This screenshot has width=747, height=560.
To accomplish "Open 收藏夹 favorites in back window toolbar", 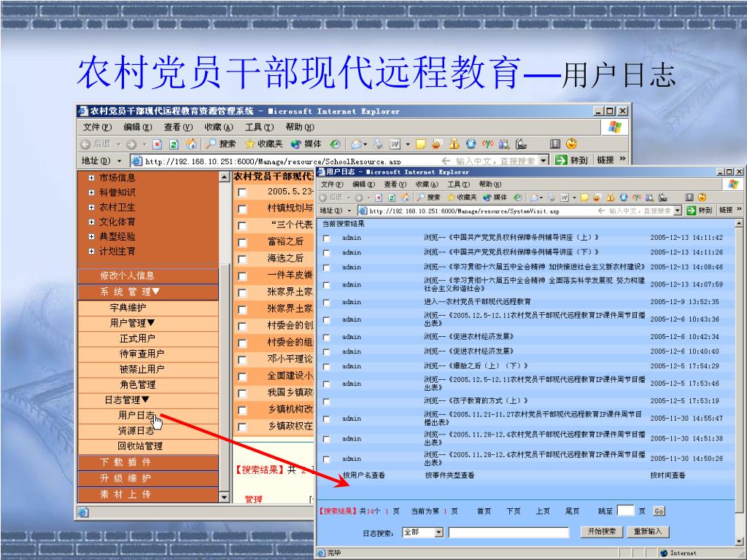I will tap(264, 144).
